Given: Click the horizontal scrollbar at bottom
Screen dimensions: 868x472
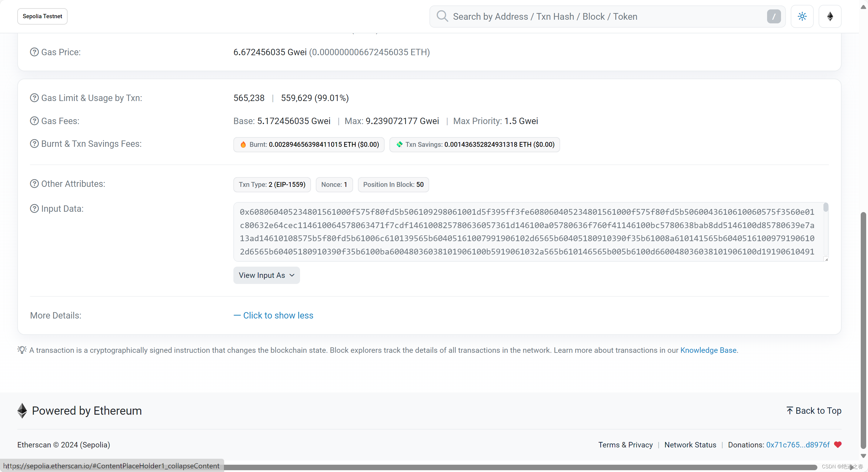Looking at the screenshot, I should point(520,467).
